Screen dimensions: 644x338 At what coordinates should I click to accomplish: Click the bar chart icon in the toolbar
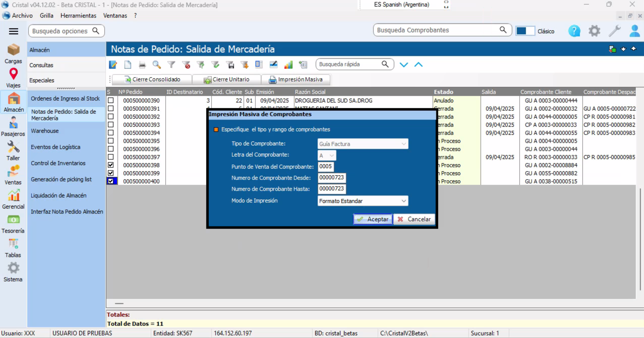point(288,65)
